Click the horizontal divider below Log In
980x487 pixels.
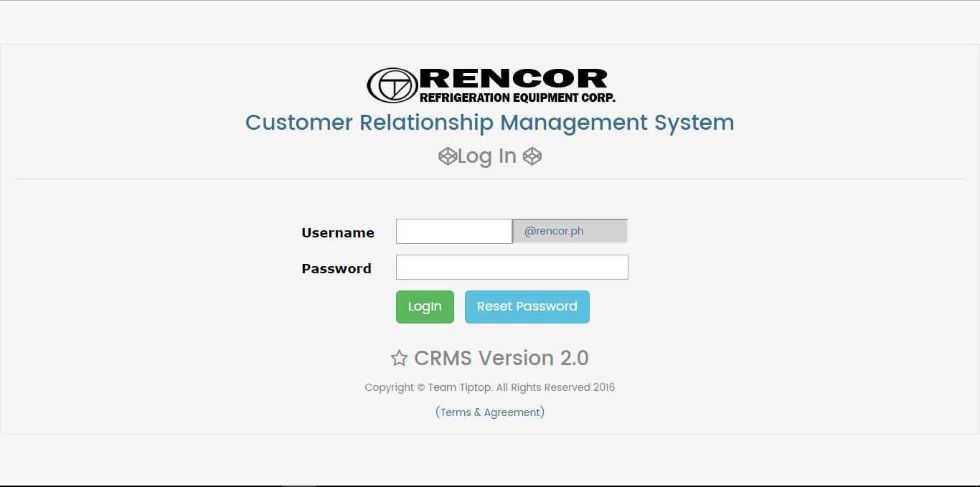click(x=490, y=179)
